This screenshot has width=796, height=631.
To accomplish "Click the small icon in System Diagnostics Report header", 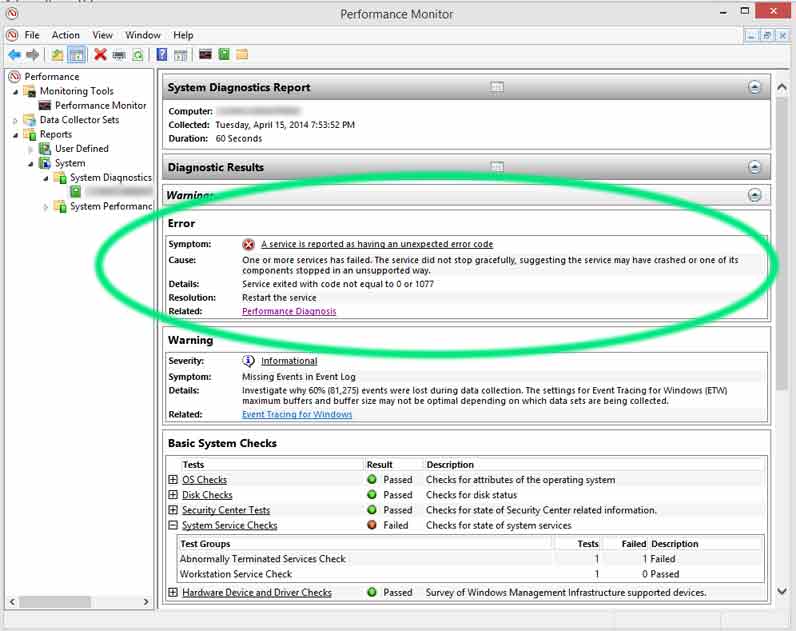I will pos(497,87).
